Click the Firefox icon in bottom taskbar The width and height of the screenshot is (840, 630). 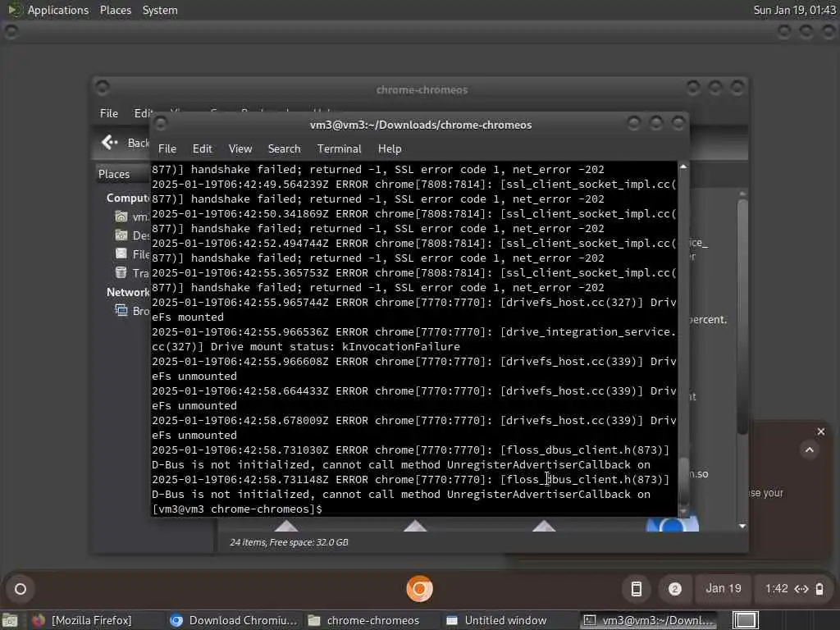tap(38, 620)
